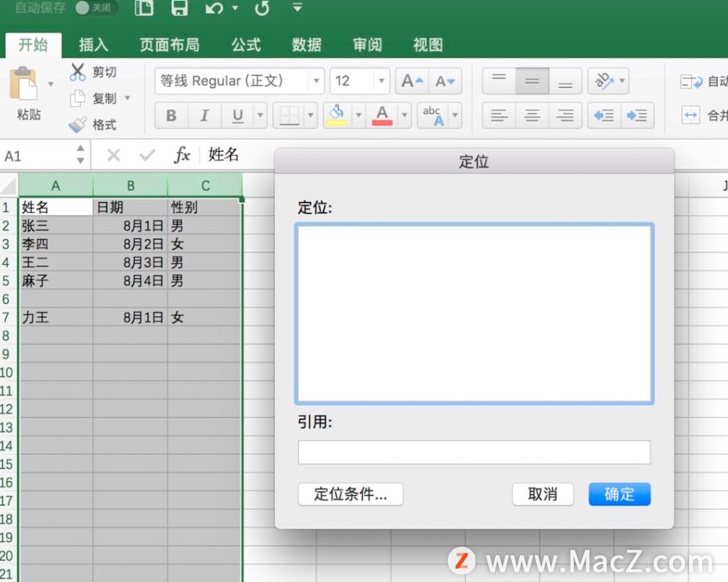This screenshot has height=582, width=728.
Task: Click the 剪切 scissors icon
Action: point(77,72)
